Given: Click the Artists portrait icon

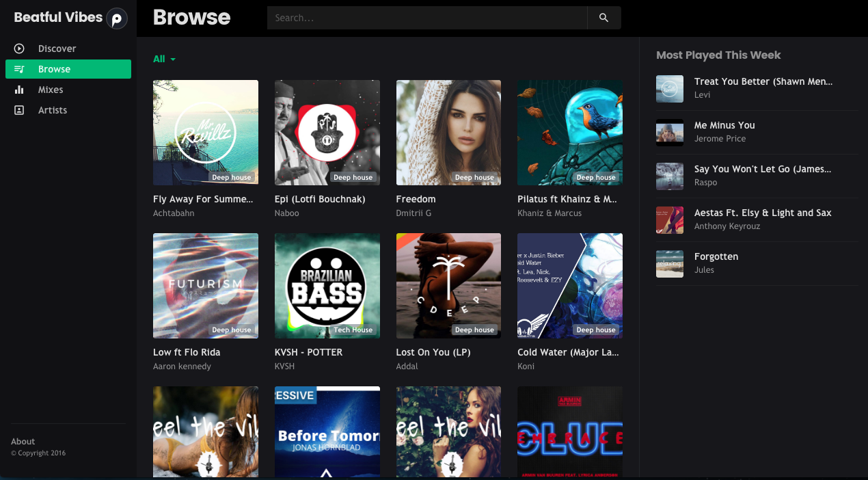Looking at the screenshot, I should (19, 110).
